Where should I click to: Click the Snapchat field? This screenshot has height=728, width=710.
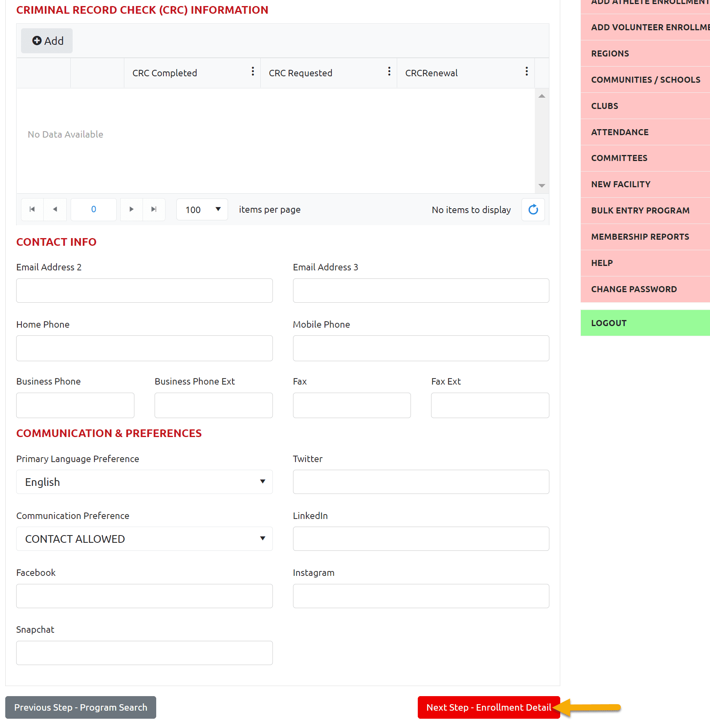pyautogui.click(x=145, y=653)
